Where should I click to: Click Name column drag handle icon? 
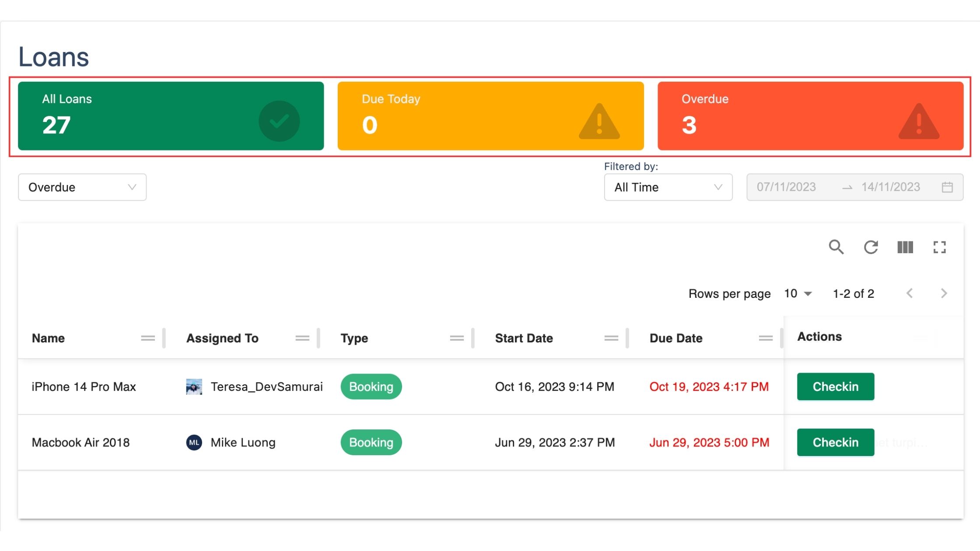click(148, 338)
